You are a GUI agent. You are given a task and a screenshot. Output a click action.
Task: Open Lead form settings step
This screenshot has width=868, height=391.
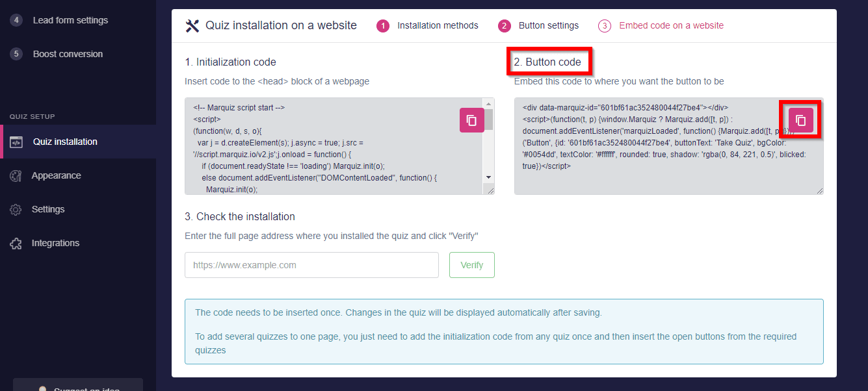pos(70,20)
